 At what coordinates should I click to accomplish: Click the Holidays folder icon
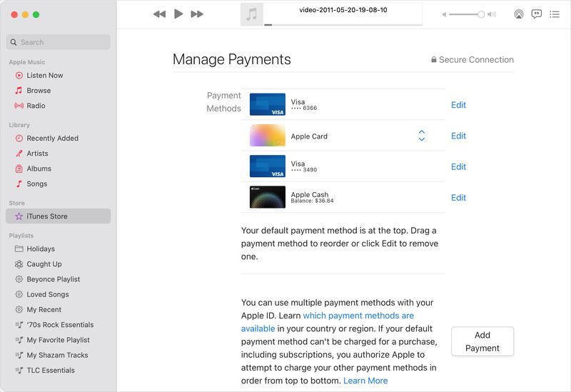(x=19, y=248)
